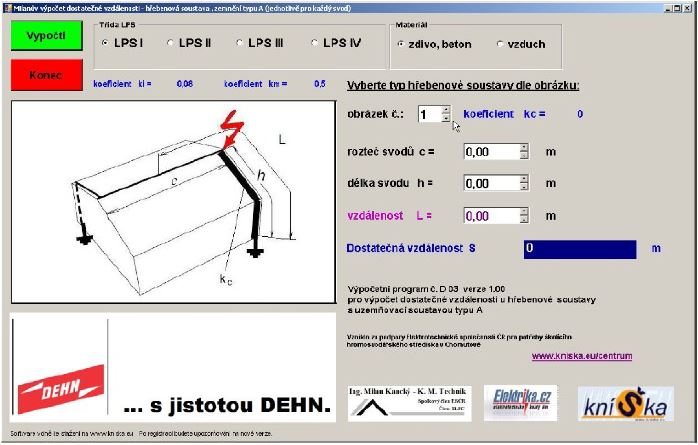Click the green Vypočti button
Viewport: 698px width, 445px height.
(x=47, y=36)
